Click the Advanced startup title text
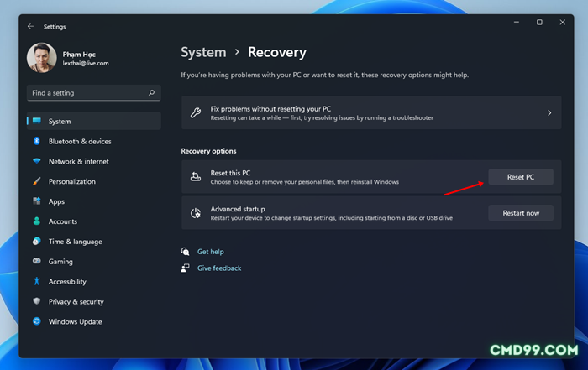 (x=238, y=209)
